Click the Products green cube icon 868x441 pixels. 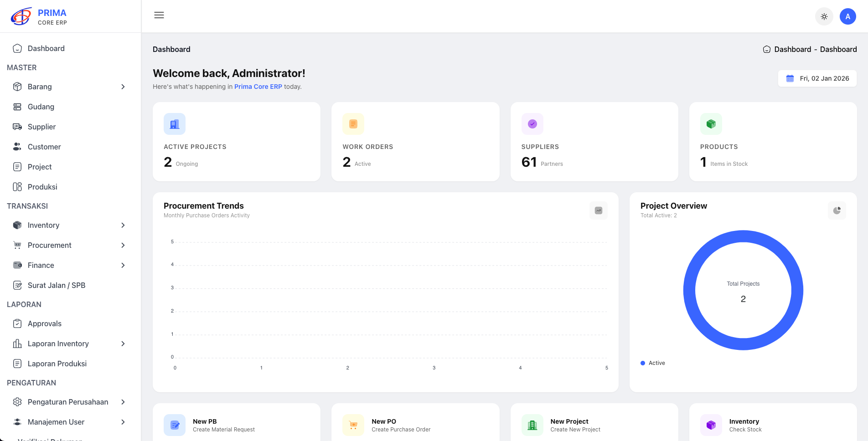pyautogui.click(x=711, y=124)
